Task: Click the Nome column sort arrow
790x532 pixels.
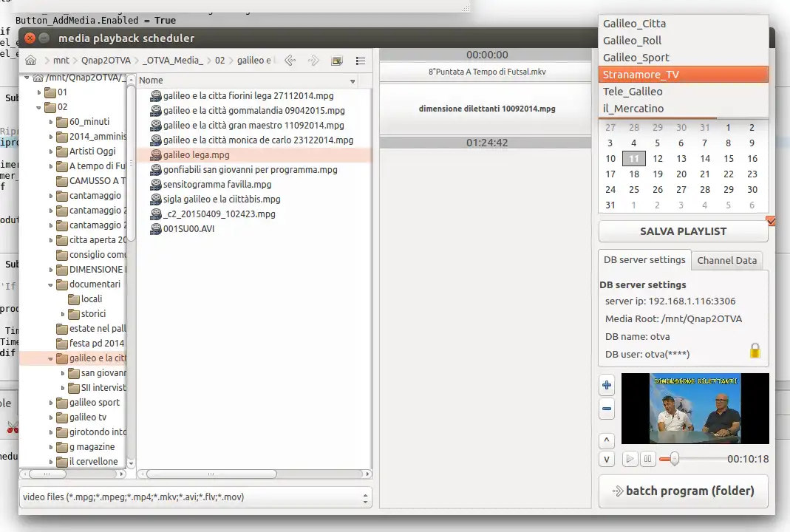Action: (x=353, y=81)
